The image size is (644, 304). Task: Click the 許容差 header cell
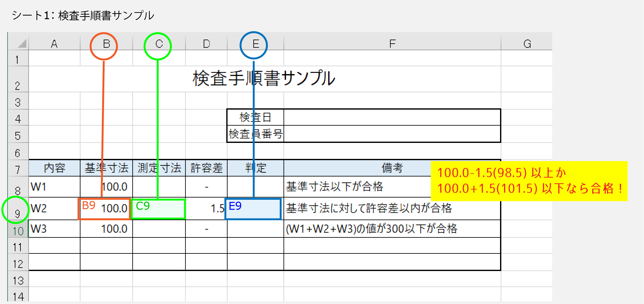[x=206, y=168]
